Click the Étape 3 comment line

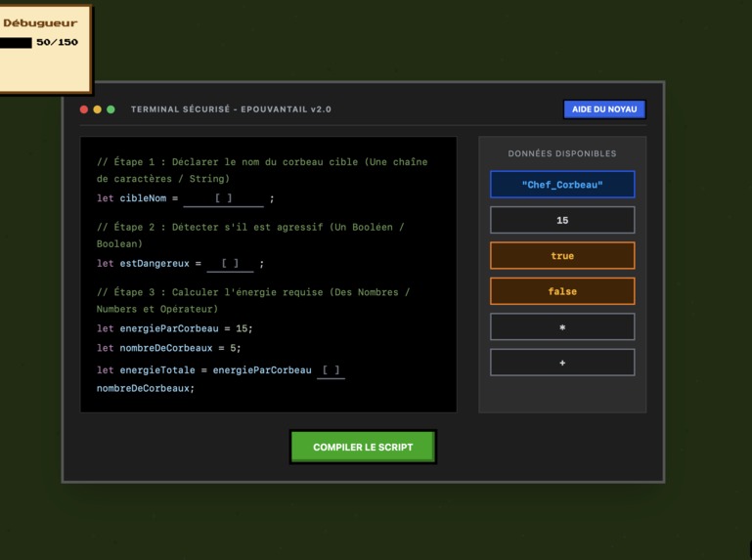(253, 301)
